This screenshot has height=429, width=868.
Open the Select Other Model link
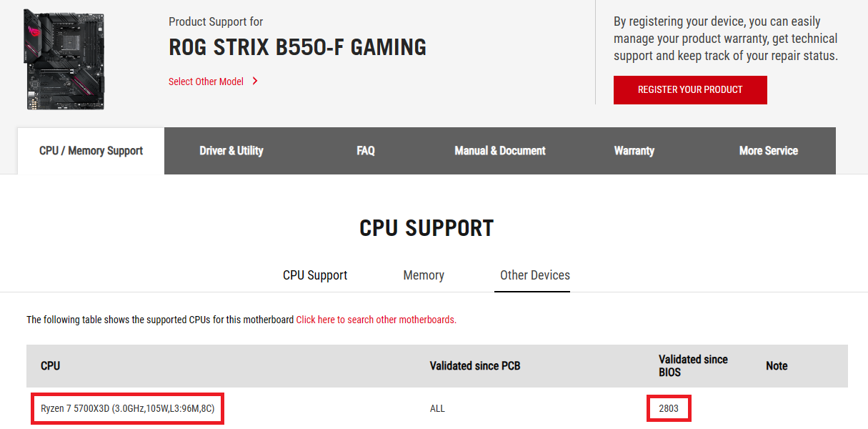pyautogui.click(x=206, y=82)
